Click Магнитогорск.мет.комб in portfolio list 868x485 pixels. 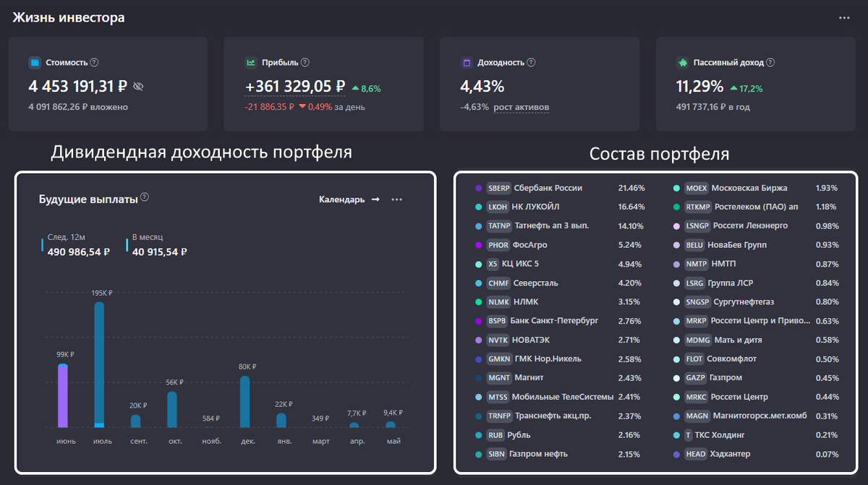tap(761, 416)
